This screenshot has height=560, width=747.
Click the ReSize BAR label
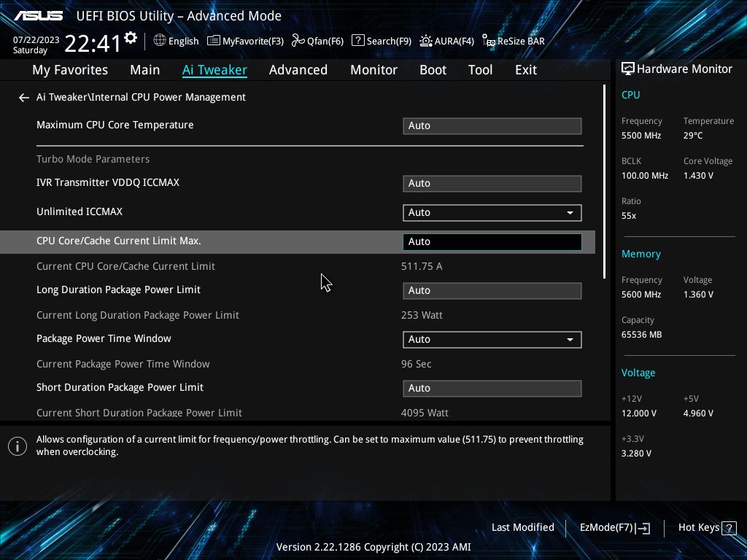pos(521,42)
